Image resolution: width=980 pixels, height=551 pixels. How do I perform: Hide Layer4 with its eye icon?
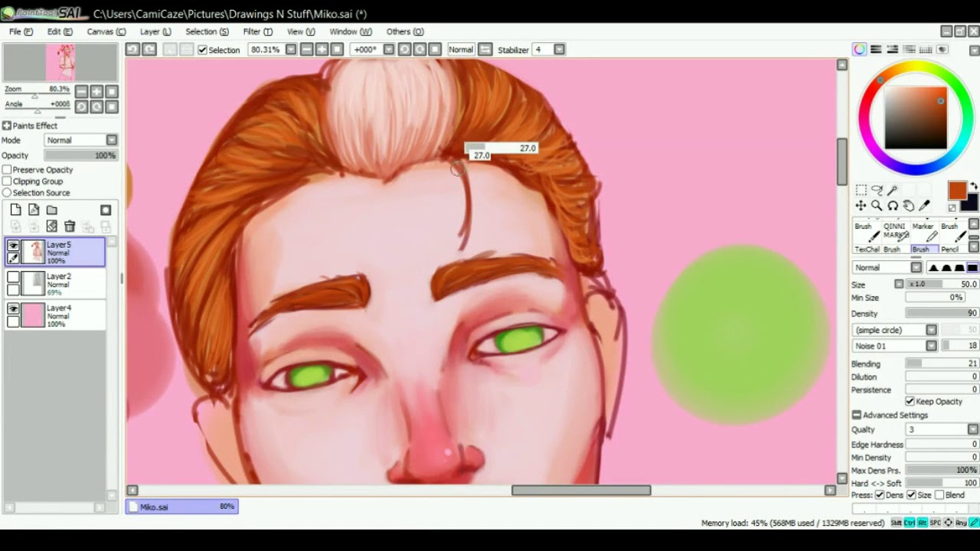(13, 308)
